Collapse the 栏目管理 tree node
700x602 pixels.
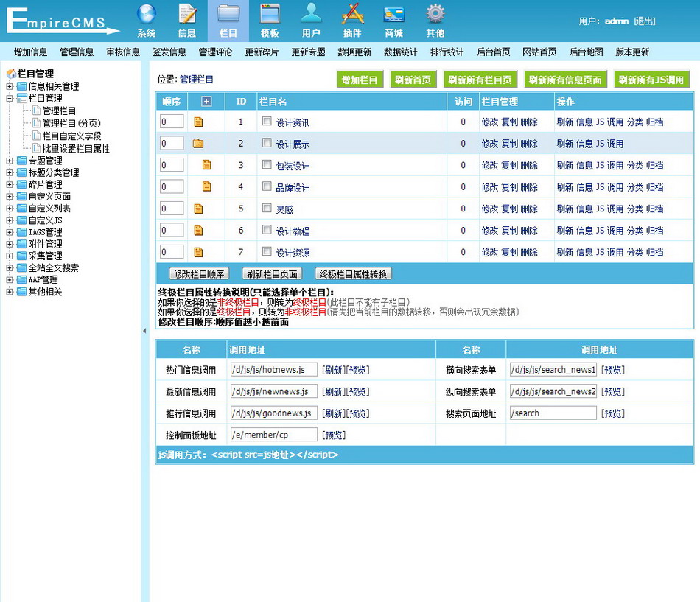point(10,98)
